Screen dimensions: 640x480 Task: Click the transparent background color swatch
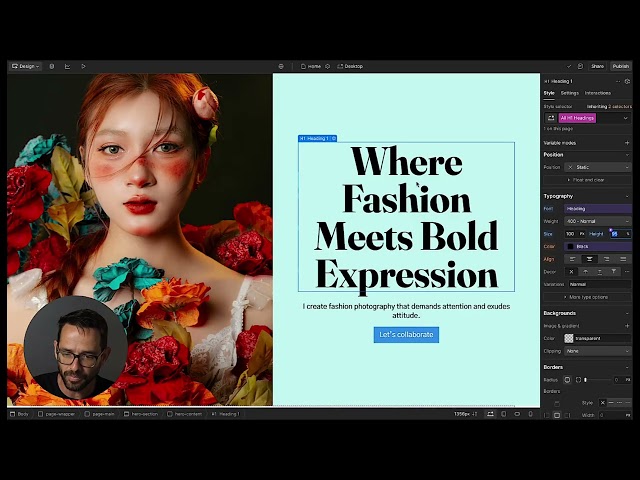[x=569, y=338]
